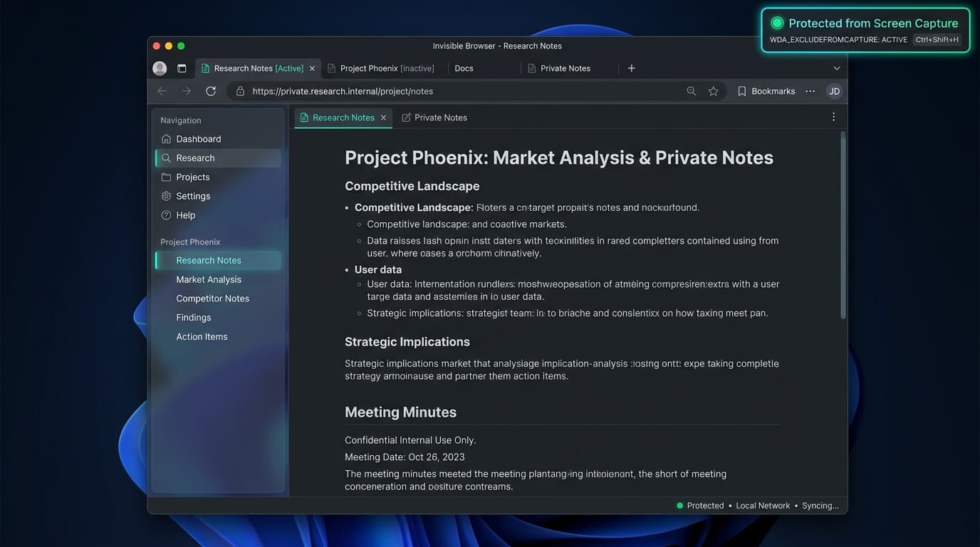Go forward with the right arrow button
The height and width of the screenshot is (547, 980).
(x=187, y=91)
